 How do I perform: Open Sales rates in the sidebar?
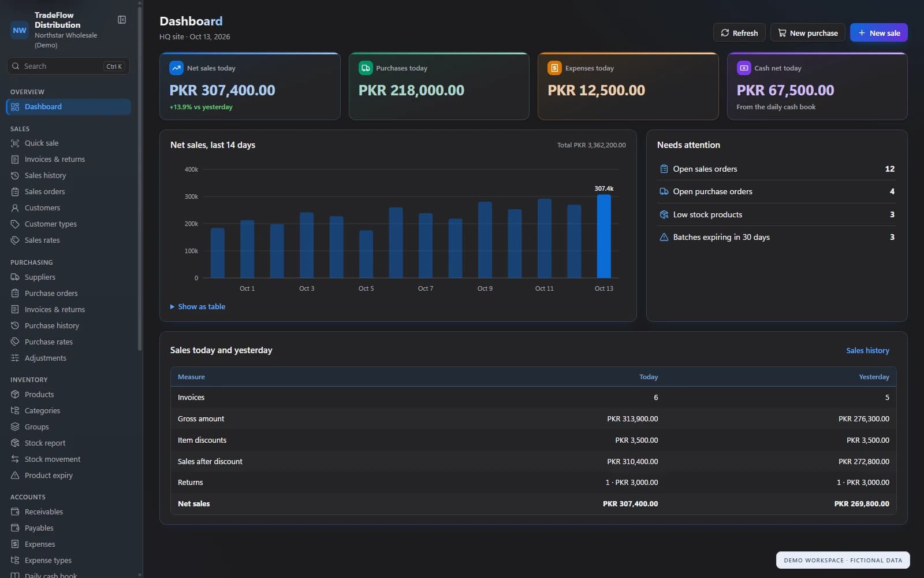[68, 240]
